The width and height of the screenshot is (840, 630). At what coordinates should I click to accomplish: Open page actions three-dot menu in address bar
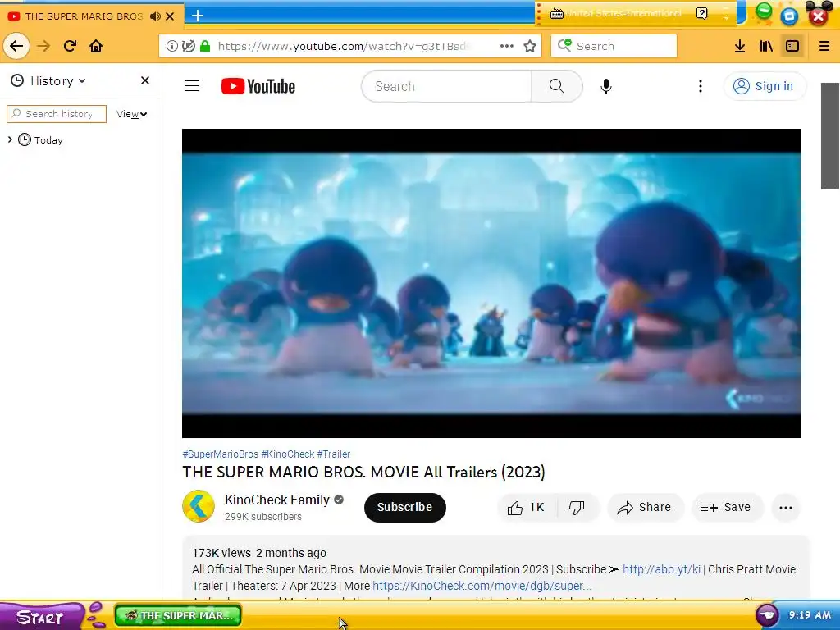506,46
